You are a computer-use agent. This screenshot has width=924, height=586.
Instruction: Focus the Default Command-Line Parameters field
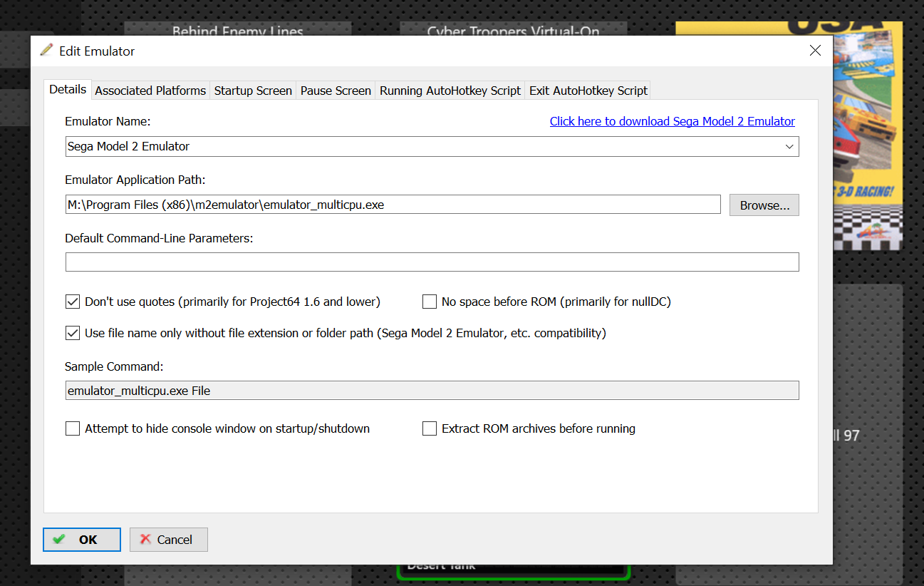click(x=432, y=262)
